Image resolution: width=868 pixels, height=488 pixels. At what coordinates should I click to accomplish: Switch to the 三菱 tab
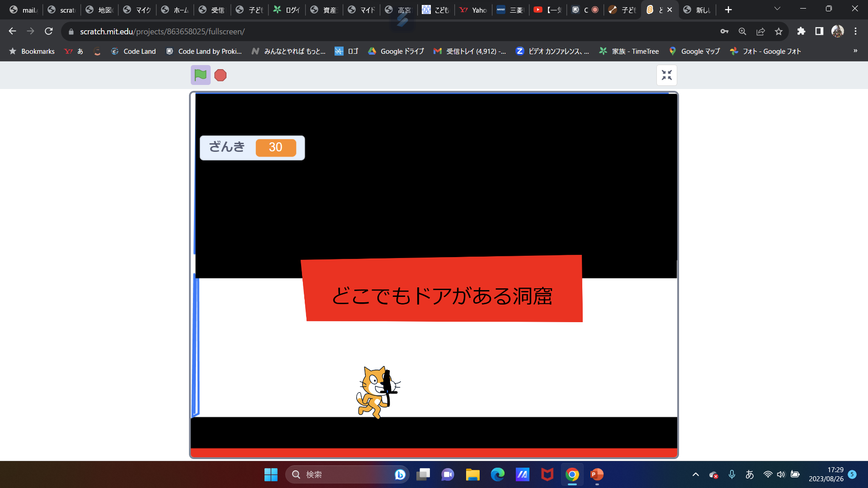point(511,9)
